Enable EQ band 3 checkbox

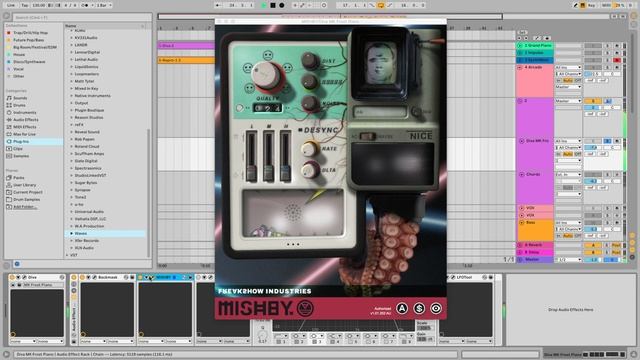[x=315, y=342]
